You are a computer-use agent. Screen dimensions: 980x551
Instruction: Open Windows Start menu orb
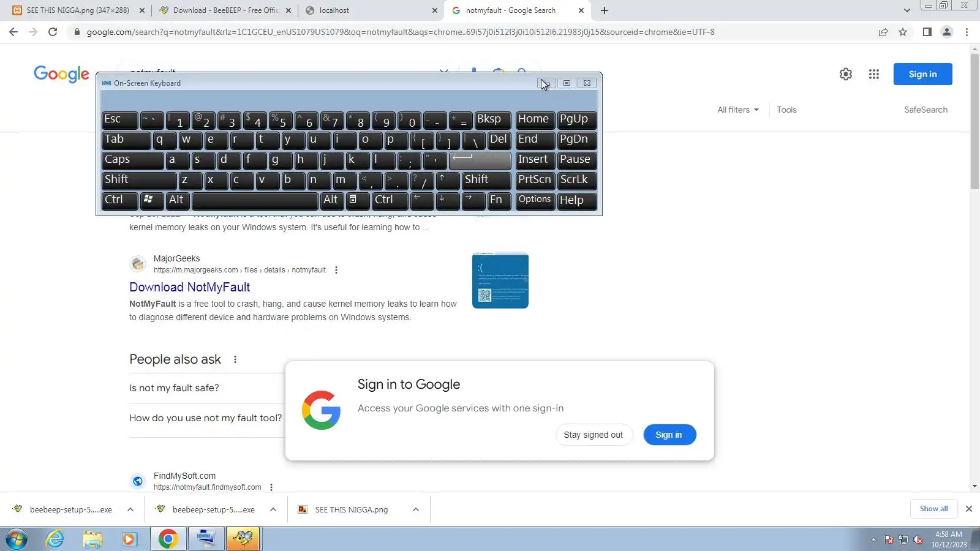pyautogui.click(x=17, y=539)
